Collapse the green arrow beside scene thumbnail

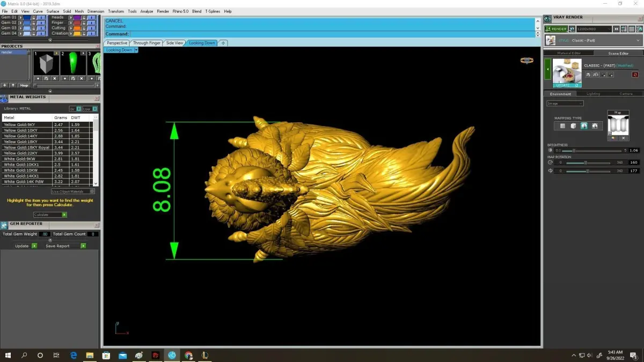[x=548, y=69]
